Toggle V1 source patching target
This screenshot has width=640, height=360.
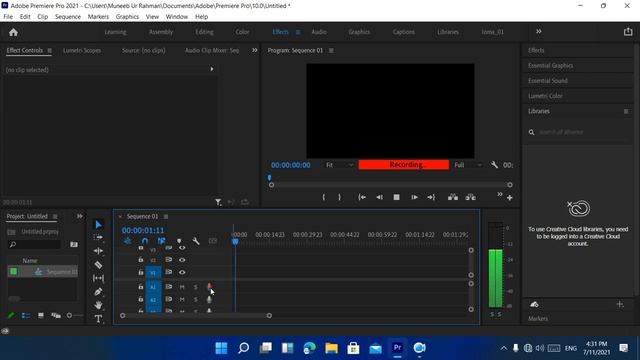point(153,273)
